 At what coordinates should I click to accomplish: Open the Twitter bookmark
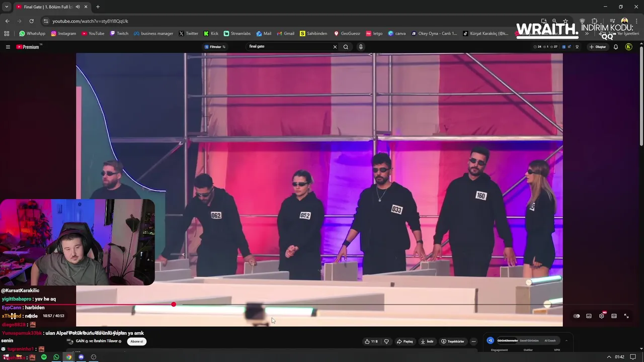pyautogui.click(x=188, y=34)
